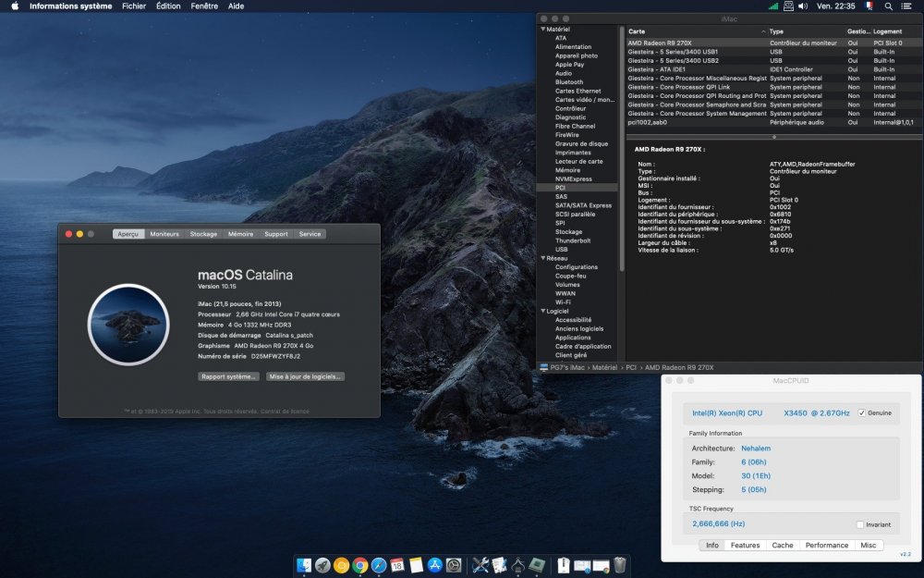Toggle the Genuine checkbox in MacCPUID
Screen dimensions: 924x578
tap(861, 412)
